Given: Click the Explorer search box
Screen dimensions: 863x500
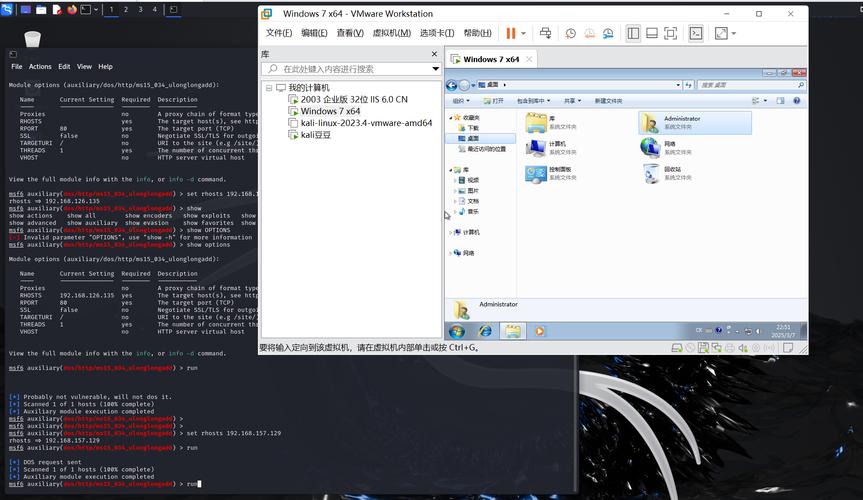Looking at the screenshot, I should [751, 85].
